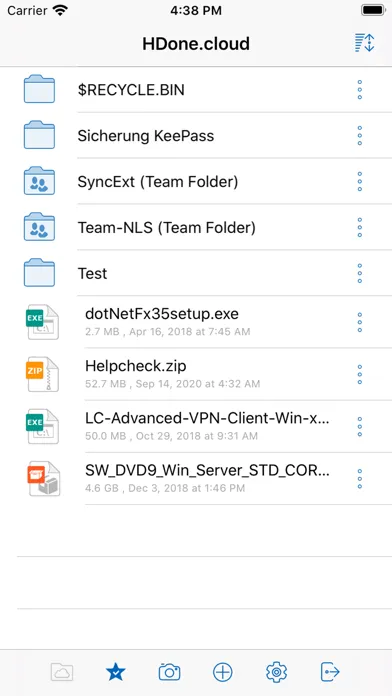The height and width of the screenshot is (696, 392).
Task: Tap the camera upload icon
Action: point(170,672)
